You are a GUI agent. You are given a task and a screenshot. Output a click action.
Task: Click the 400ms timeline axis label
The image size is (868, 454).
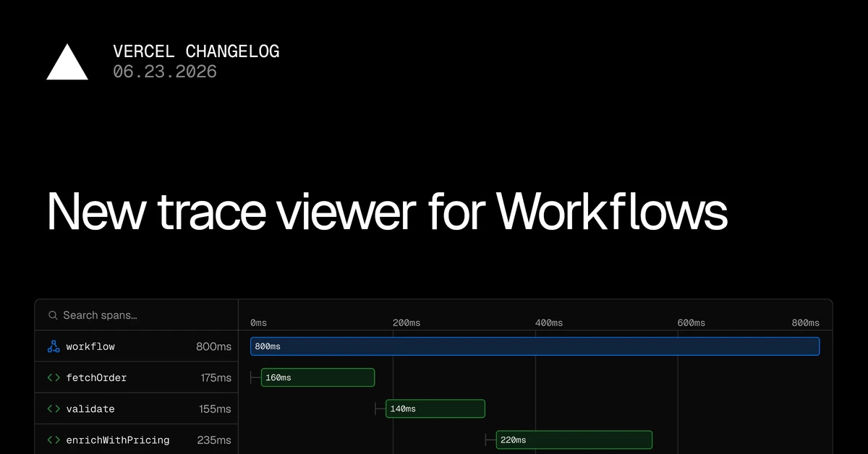click(x=548, y=322)
